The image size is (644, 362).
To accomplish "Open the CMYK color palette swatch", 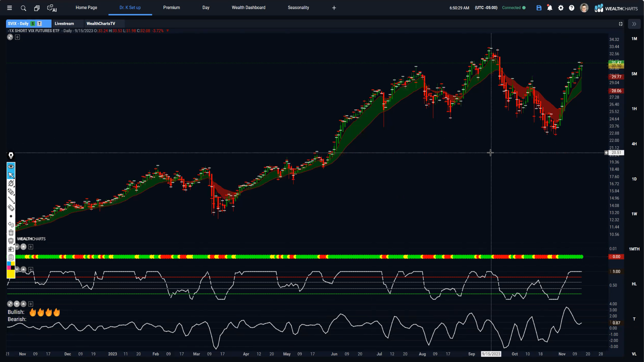I will click(x=11, y=265).
